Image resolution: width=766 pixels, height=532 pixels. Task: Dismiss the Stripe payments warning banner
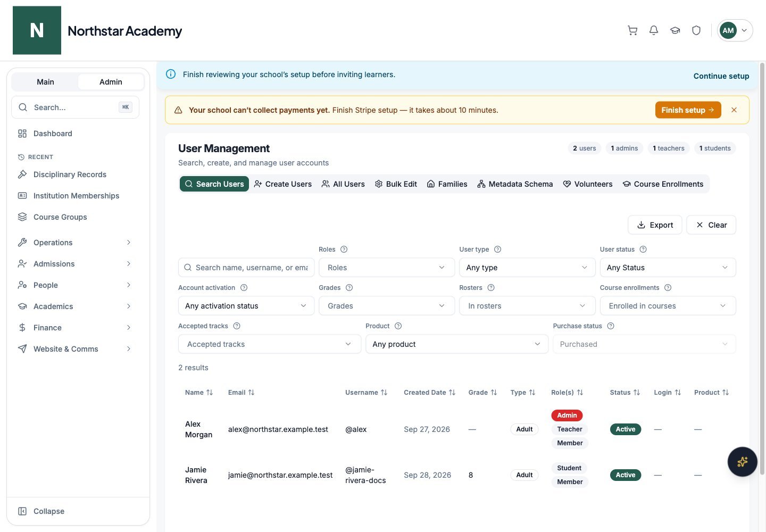pyautogui.click(x=734, y=110)
